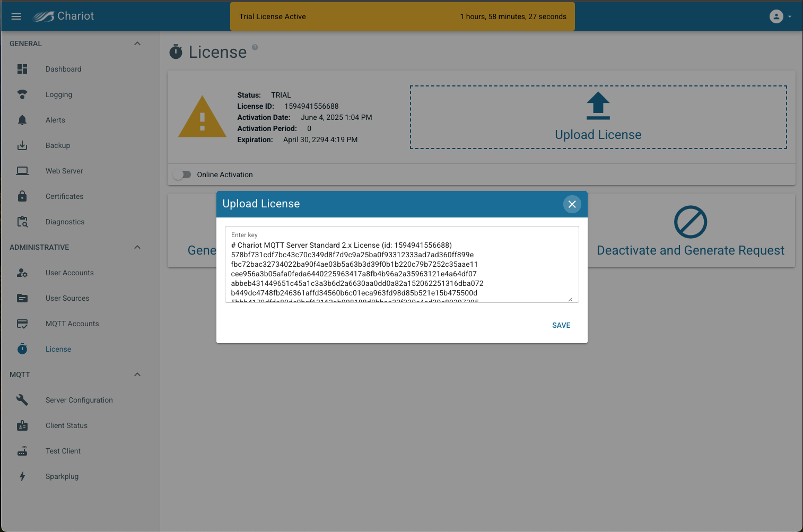Click the Diagnostics clipboard icon

[22, 222]
